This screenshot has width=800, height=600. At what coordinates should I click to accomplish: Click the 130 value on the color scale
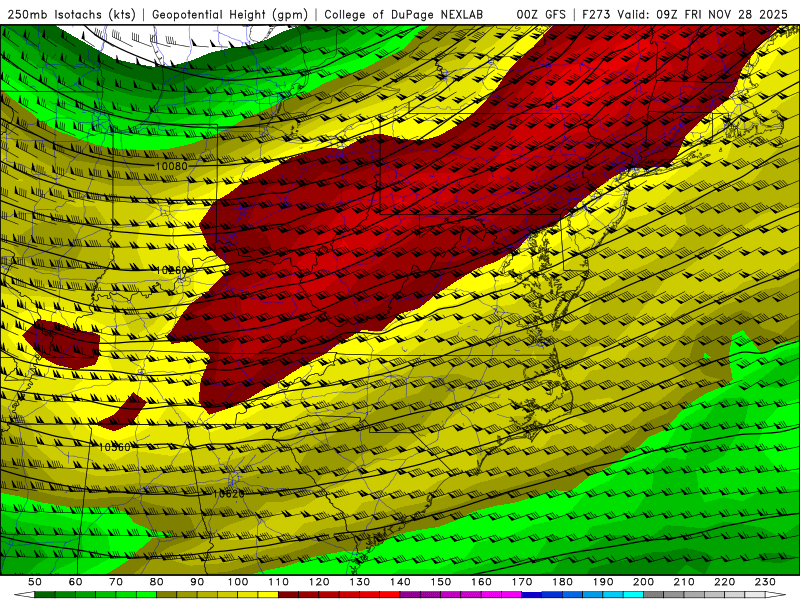(x=360, y=582)
